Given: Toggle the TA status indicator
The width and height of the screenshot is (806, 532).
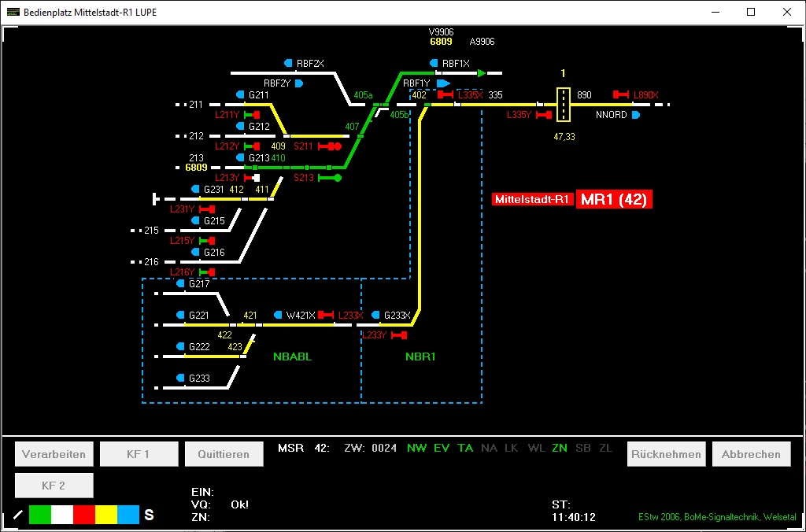Looking at the screenshot, I should click(466, 449).
